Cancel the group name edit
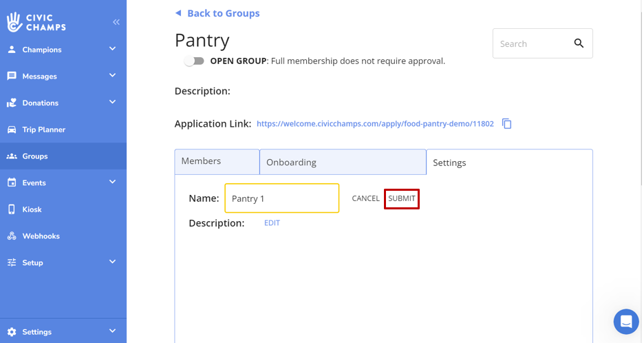The width and height of the screenshot is (644, 343). point(365,198)
